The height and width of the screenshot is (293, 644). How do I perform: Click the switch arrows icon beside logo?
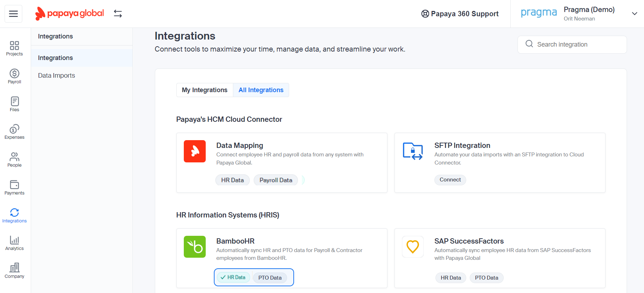118,13
